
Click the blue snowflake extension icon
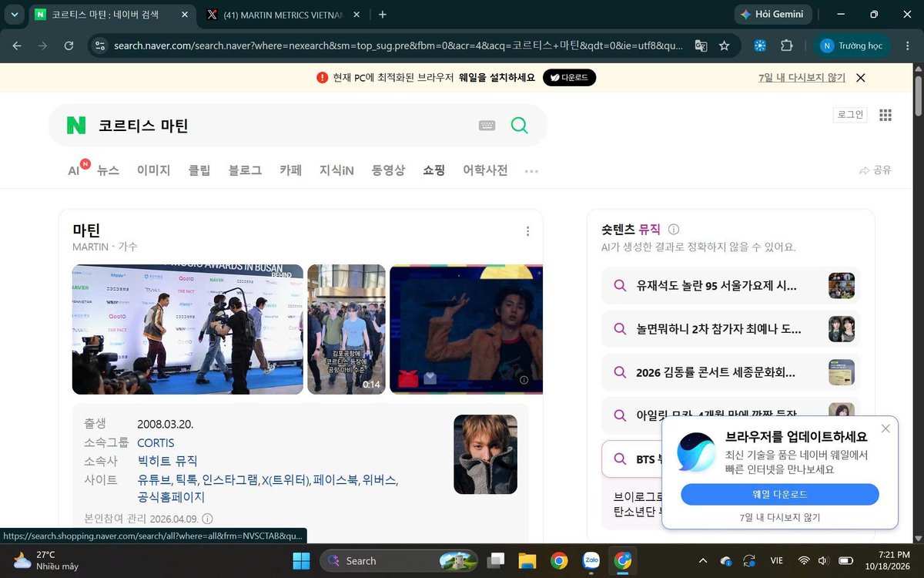click(x=760, y=45)
